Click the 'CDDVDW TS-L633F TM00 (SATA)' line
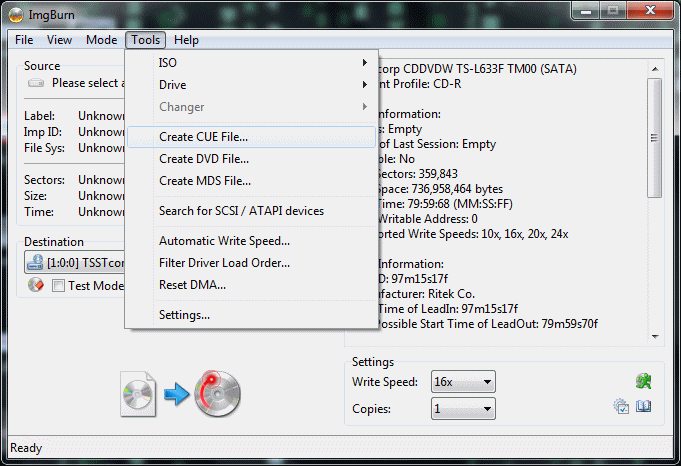Screen dimensions: 681x466 477,69
